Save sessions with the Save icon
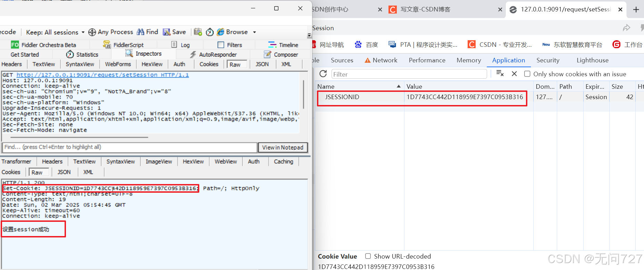Image resolution: width=644 pixels, height=270 pixels. [167, 32]
